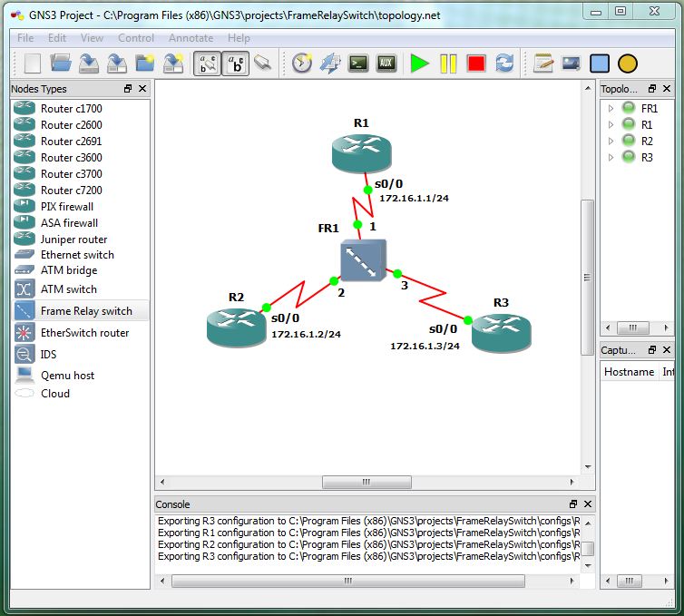This screenshot has height=616, width=684.
Task: Click the Save project icon
Action: point(89,64)
